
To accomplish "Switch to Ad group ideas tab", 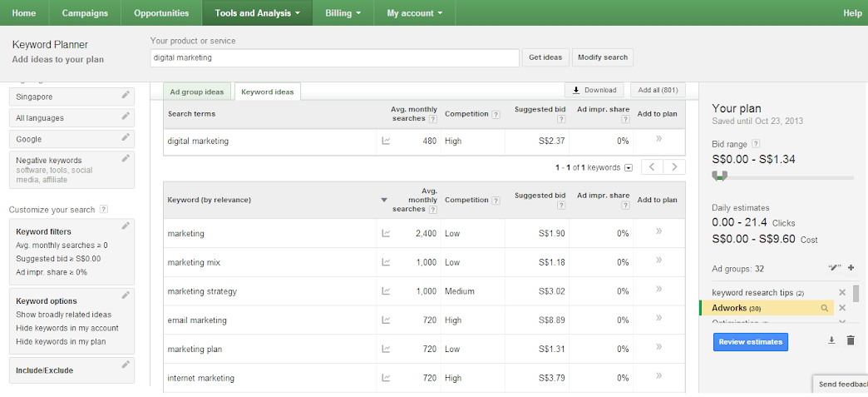I will click(197, 92).
